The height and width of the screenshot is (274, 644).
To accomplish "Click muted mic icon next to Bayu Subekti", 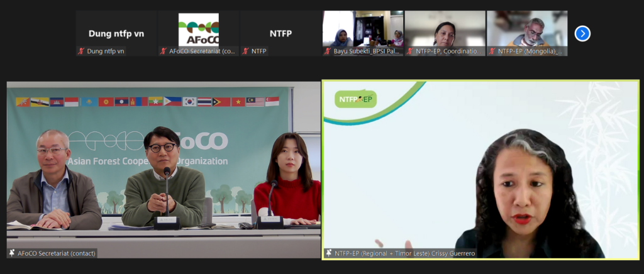I will [x=328, y=52].
